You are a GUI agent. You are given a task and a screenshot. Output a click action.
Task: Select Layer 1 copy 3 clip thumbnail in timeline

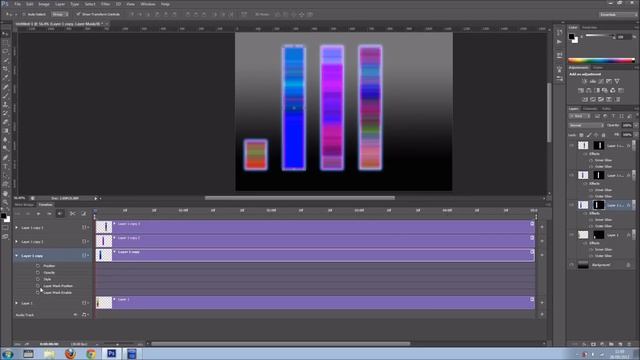[104, 227]
